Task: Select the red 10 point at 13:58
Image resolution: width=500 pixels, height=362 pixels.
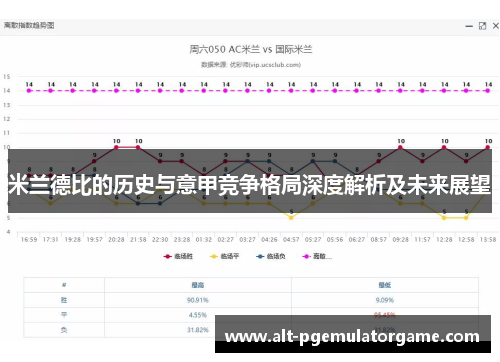Action: [488, 147]
